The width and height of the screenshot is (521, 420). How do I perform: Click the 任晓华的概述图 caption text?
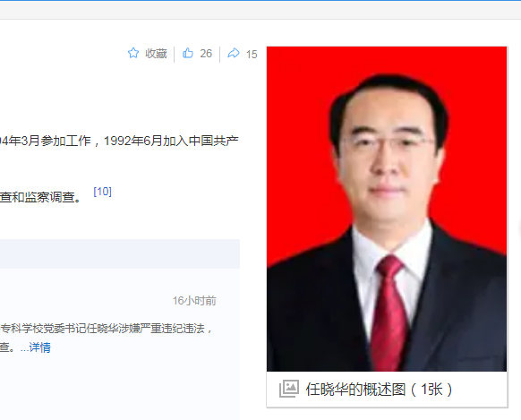coord(355,389)
